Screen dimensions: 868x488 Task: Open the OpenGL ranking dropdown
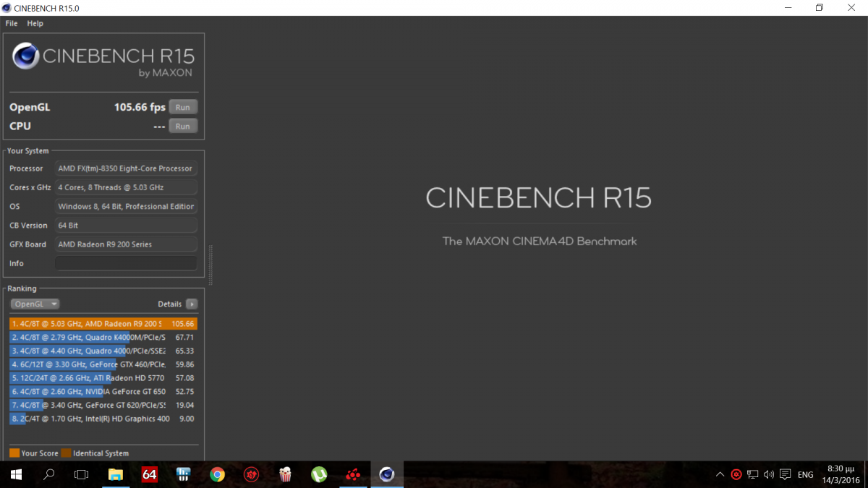click(35, 304)
